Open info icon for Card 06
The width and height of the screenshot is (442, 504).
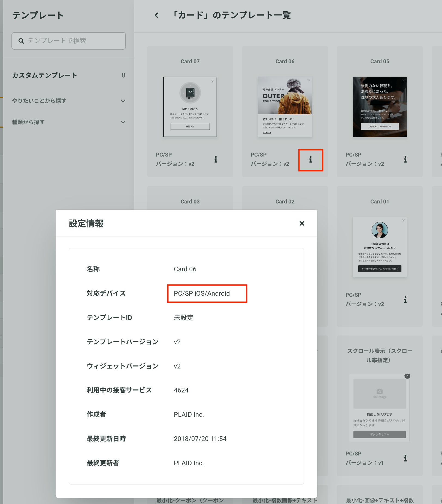coord(310,160)
